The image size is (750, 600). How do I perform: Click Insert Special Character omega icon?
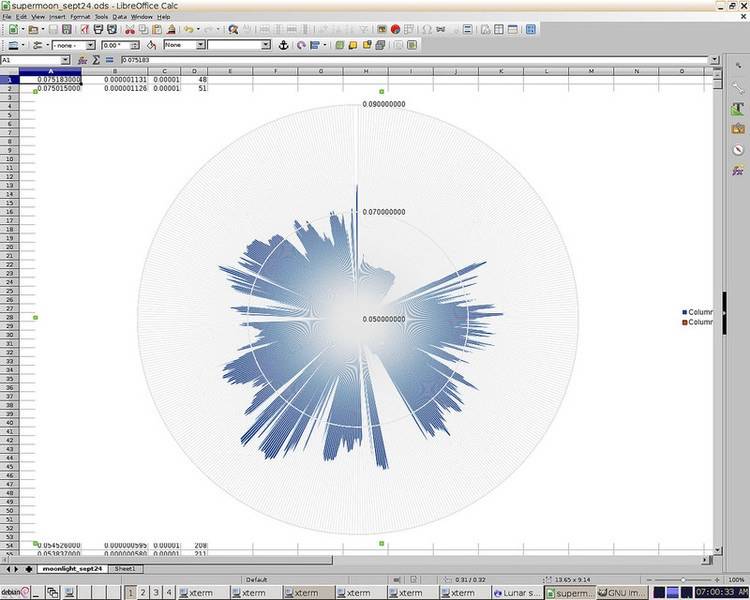(427, 30)
